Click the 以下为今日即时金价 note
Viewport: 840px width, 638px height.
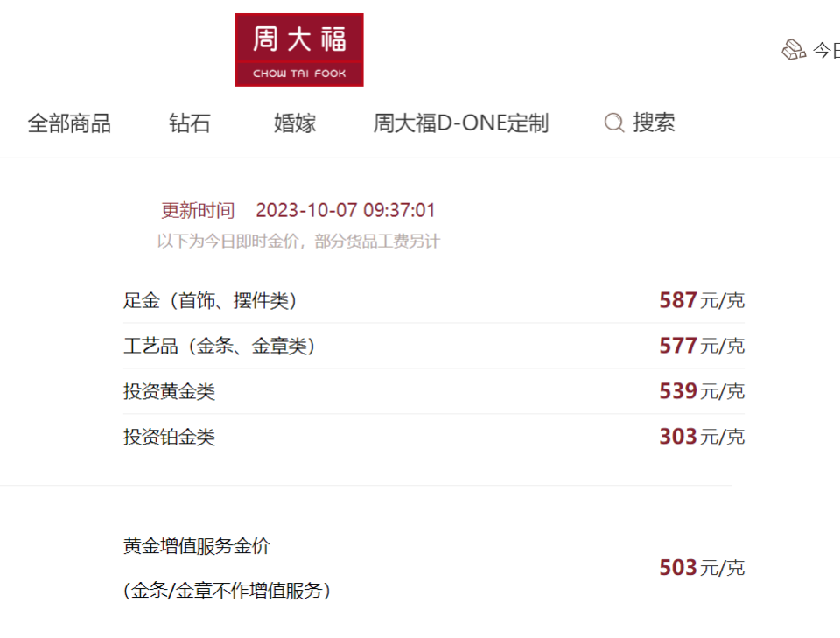coord(298,241)
